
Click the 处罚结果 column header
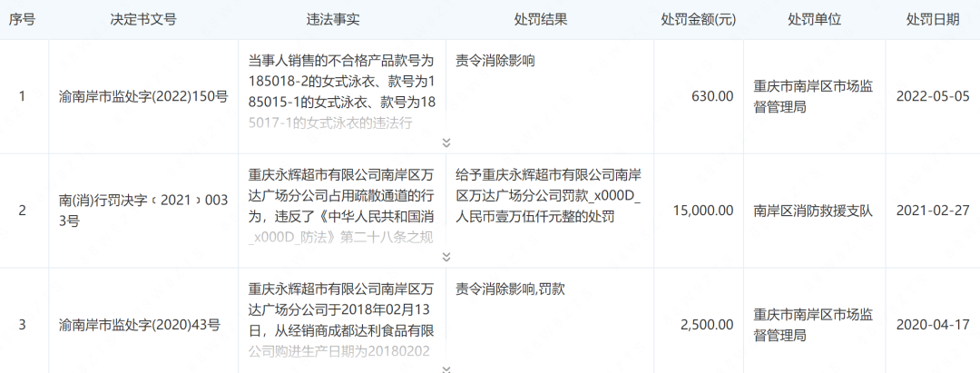pos(541,19)
